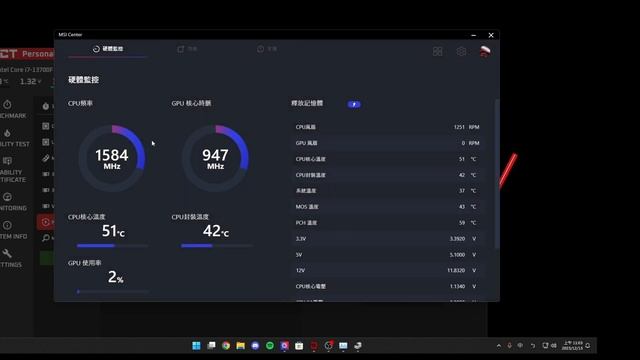
Task: Select the red highlighted test item in OCCT
Action: (x=45, y=222)
